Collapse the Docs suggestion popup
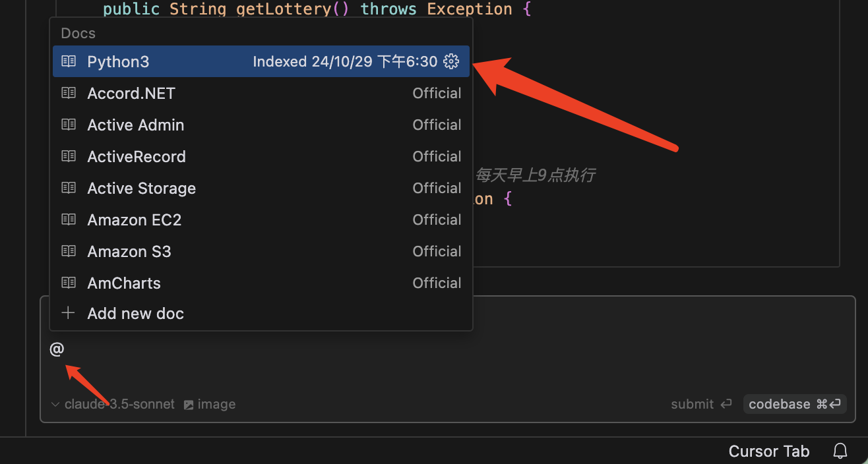The height and width of the screenshot is (464, 868). pos(78,33)
